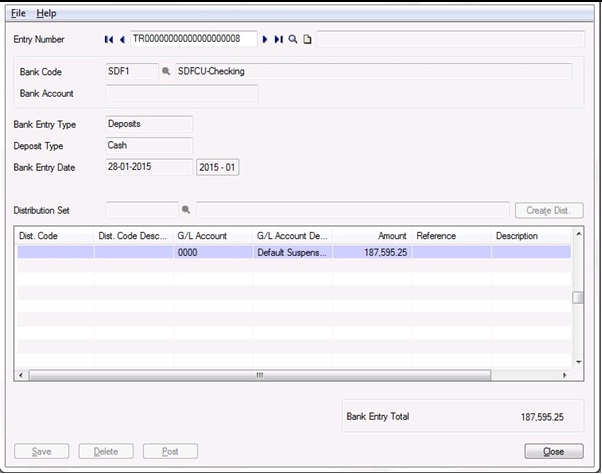Click the entry description field beside new icon
Image resolution: width=602 pixels, height=474 pixels.
click(x=450, y=39)
